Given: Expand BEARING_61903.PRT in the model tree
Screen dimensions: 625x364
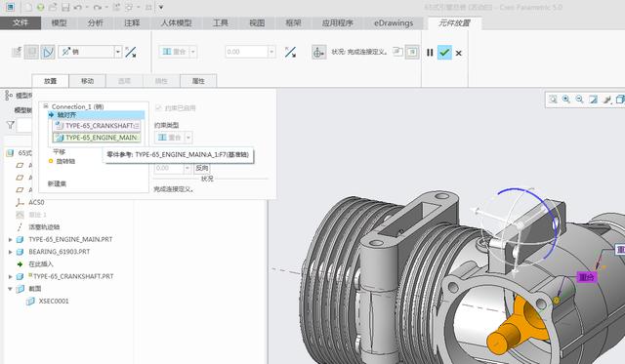Looking at the screenshot, I should (11, 252).
